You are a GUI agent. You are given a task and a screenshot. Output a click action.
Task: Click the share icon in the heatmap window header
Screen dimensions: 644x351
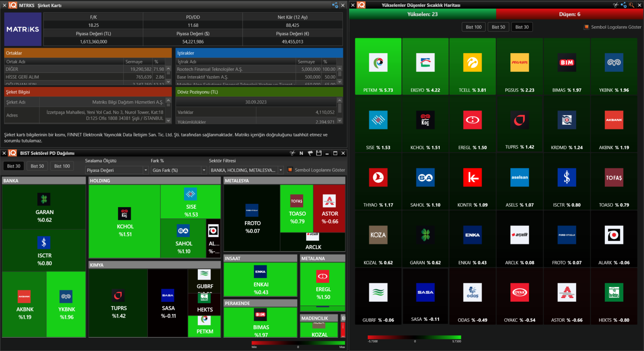pos(623,5)
